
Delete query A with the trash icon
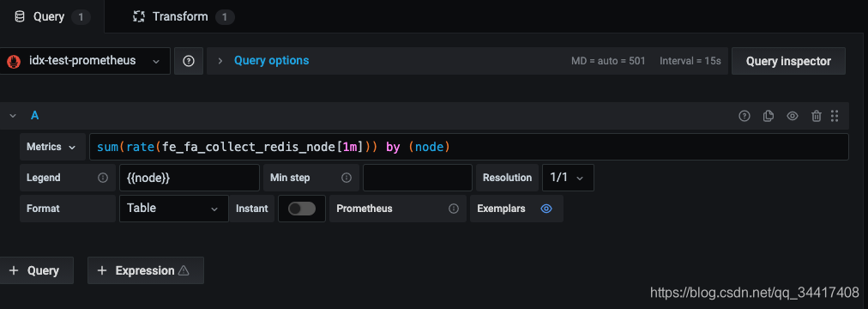coord(816,116)
